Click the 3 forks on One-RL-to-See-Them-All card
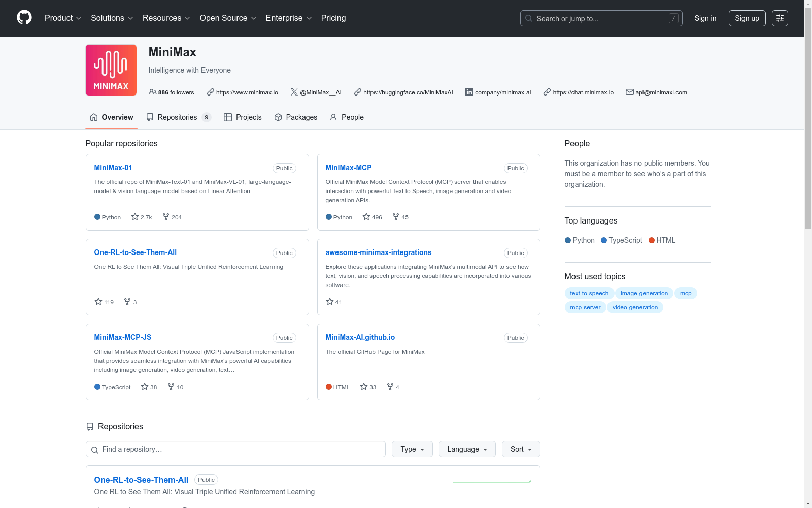The image size is (812, 508). 130,302
